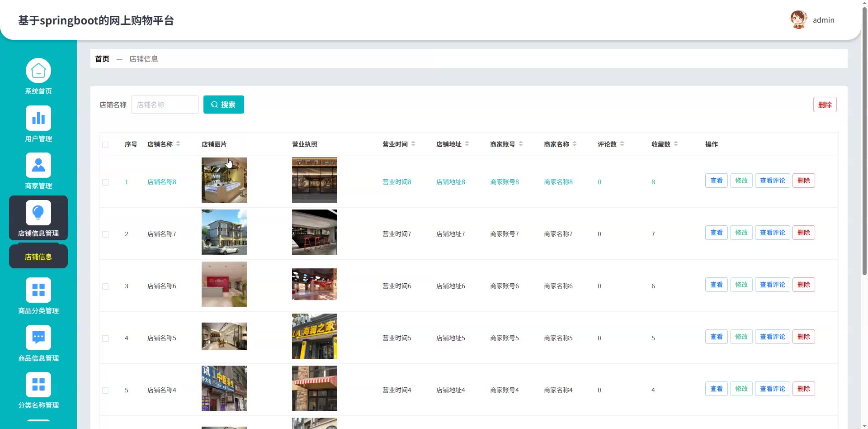Screen dimensions: 868x429
Task: Open the 分类名称管理 grid icon
Action: pyautogui.click(x=38, y=385)
